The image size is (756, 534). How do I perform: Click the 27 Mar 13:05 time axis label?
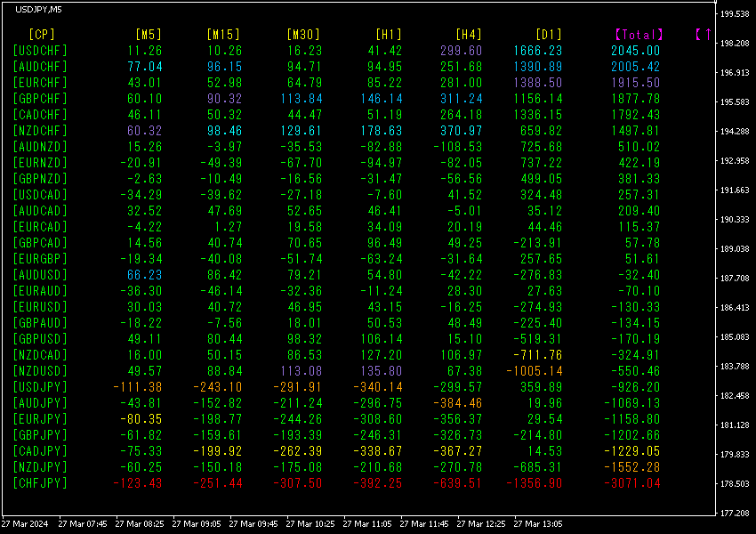point(537,524)
